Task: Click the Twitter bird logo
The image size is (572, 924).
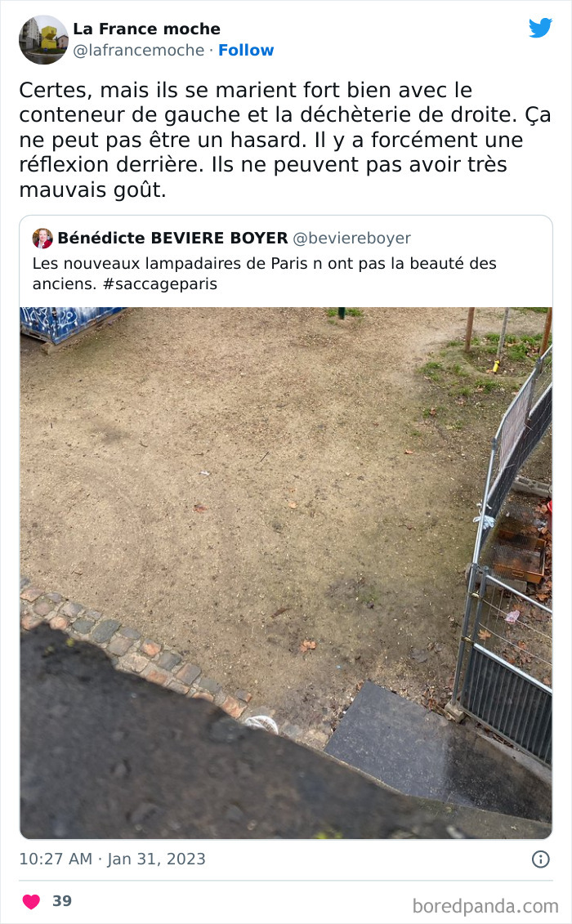Action: 540,28
